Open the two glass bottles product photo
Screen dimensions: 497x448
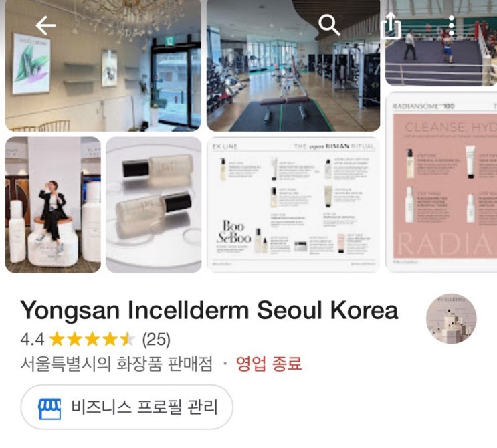(x=153, y=205)
